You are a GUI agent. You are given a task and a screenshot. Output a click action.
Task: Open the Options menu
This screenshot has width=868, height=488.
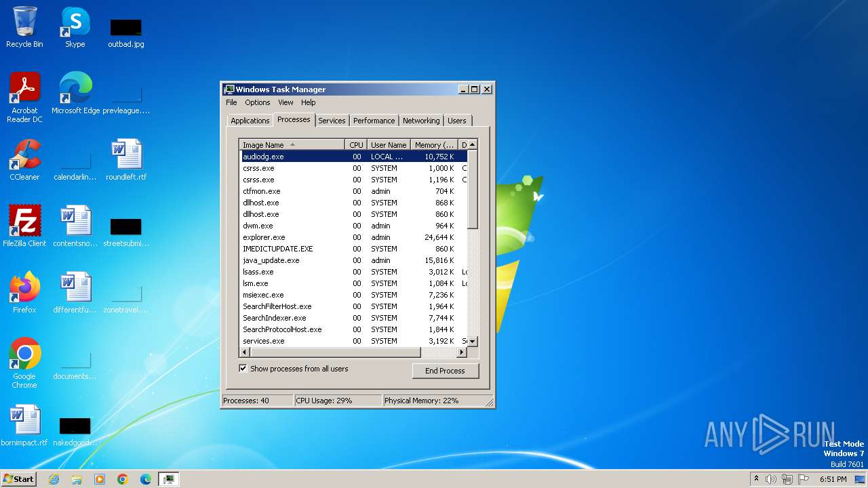tap(258, 102)
